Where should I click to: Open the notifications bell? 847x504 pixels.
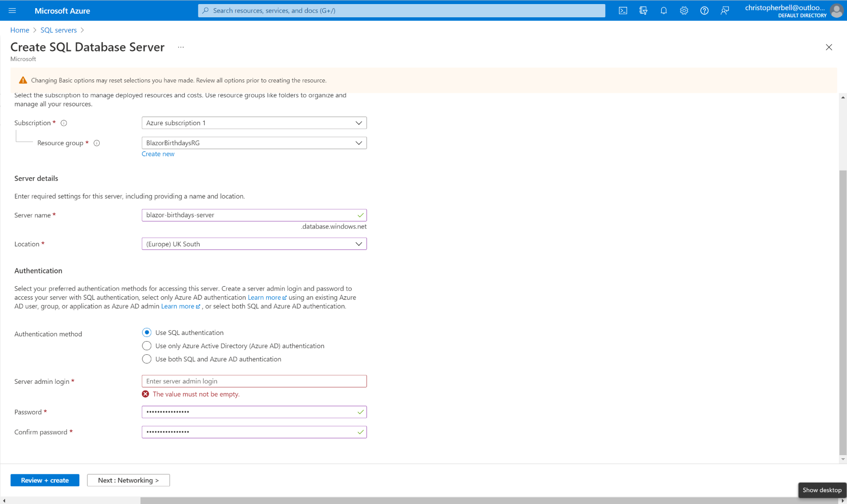[663, 10]
